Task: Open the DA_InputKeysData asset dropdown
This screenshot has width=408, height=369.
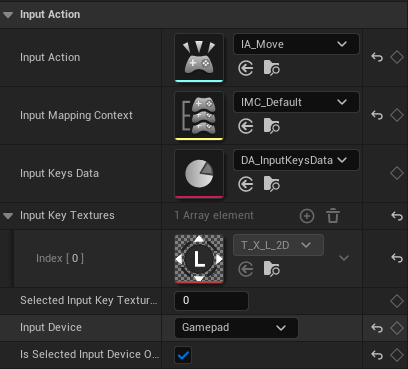Action: pyautogui.click(x=296, y=160)
